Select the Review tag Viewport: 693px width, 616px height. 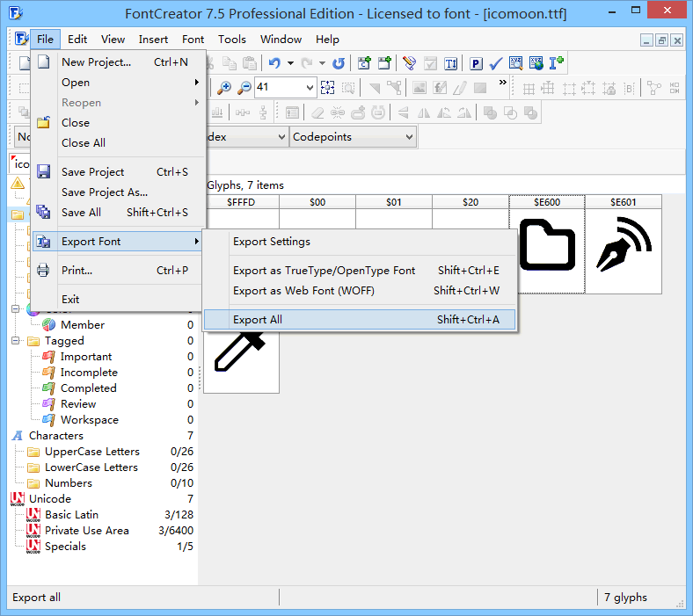click(x=78, y=404)
